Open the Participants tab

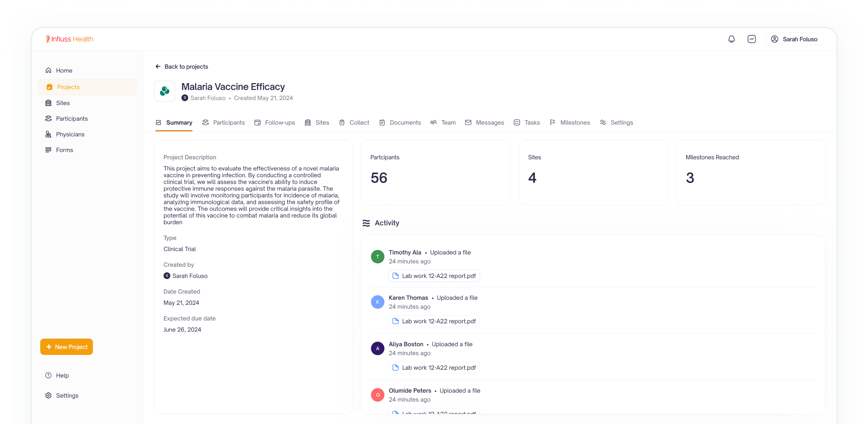click(x=228, y=122)
